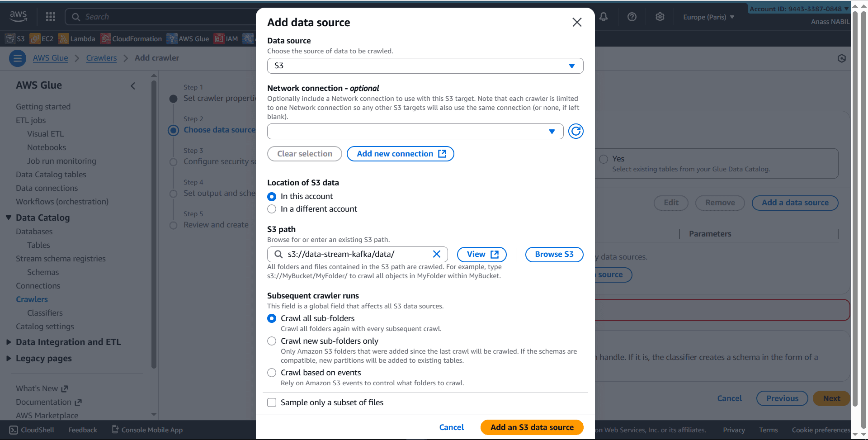The image size is (868, 440).
Task: Click the 'Add an S3 data source' button
Action: click(532, 427)
